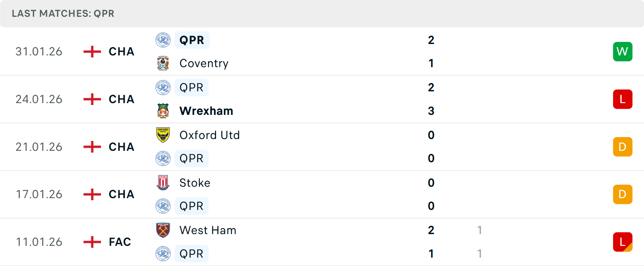Click the 31.01.26 match date

pos(39,52)
